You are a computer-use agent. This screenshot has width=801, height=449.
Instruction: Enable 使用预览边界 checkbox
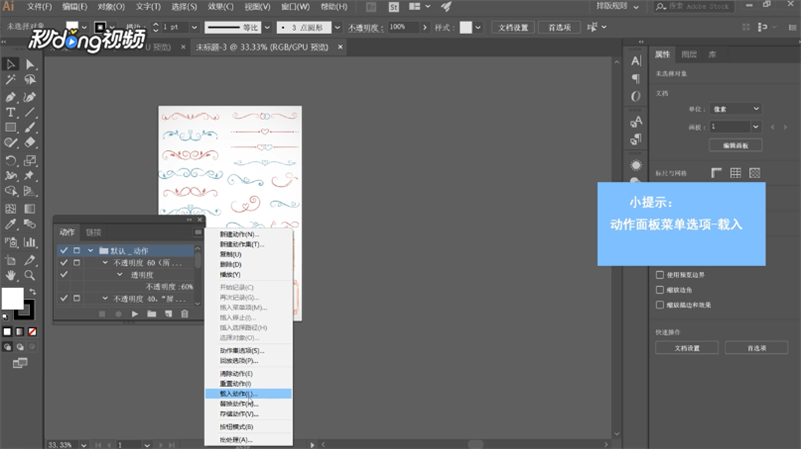tap(659, 275)
